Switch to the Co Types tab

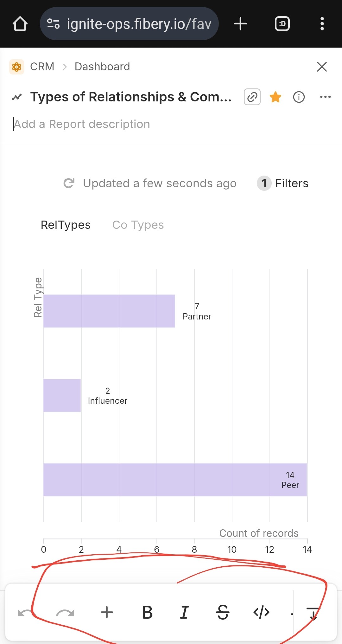click(x=138, y=225)
